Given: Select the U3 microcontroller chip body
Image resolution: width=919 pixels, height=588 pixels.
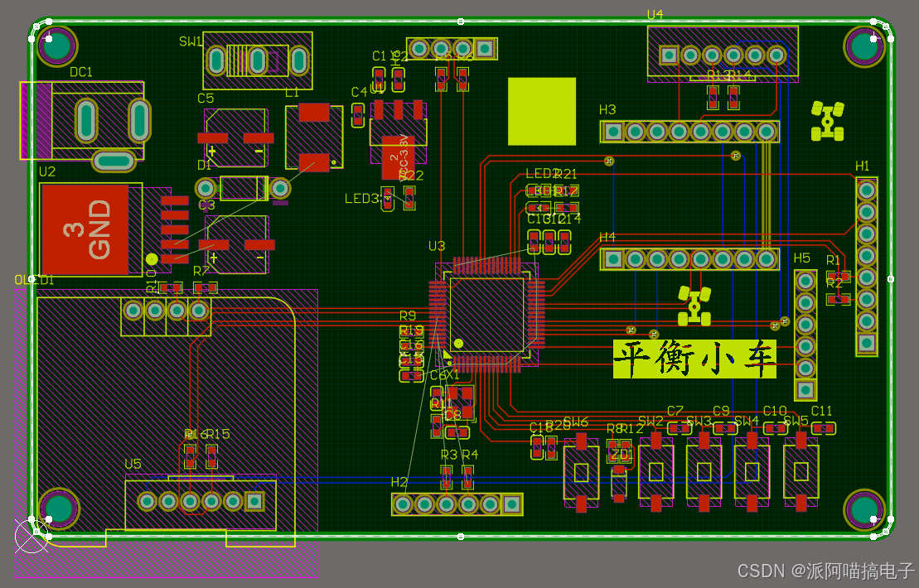Looking at the screenshot, I should tap(486, 315).
